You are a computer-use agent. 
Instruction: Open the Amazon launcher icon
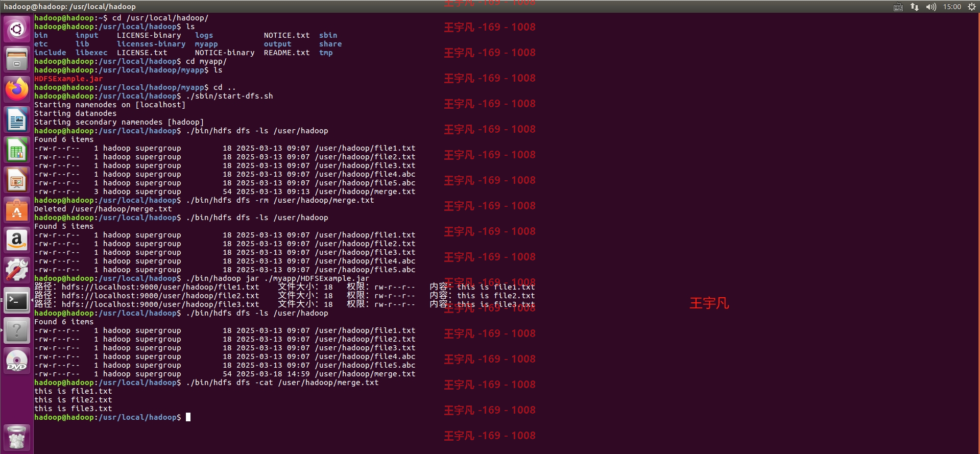point(17,240)
